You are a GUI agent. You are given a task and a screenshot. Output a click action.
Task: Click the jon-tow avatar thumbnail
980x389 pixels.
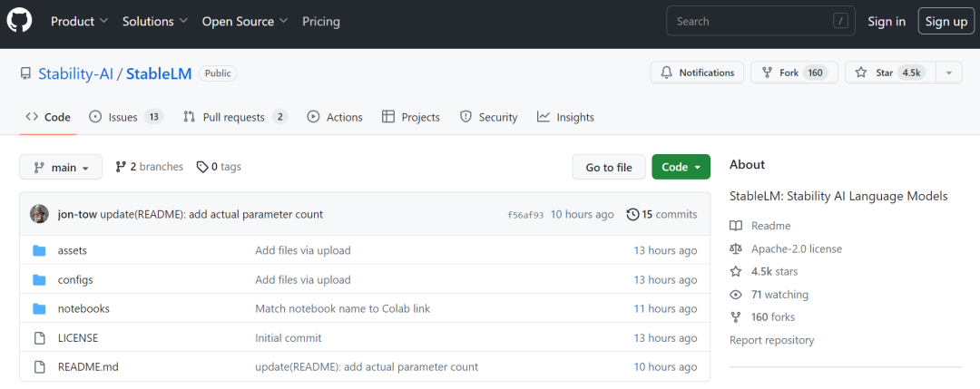tap(39, 214)
